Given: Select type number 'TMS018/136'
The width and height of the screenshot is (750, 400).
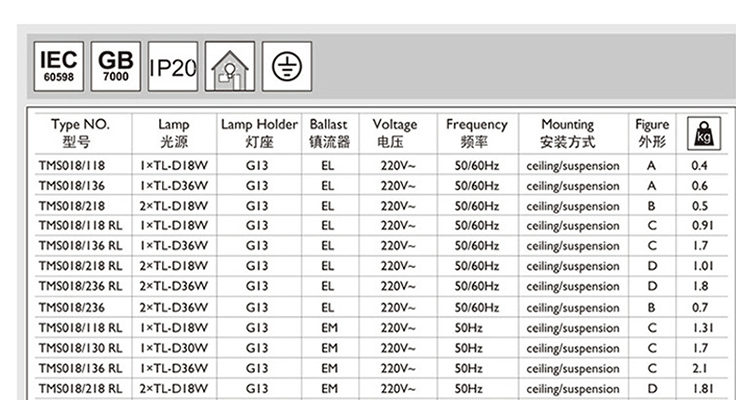Looking at the screenshot, I should click(x=72, y=186).
